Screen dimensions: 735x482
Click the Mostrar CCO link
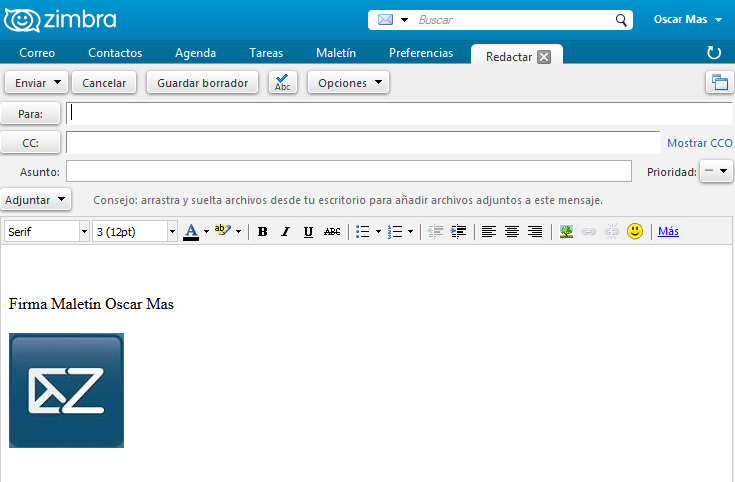[x=699, y=143]
